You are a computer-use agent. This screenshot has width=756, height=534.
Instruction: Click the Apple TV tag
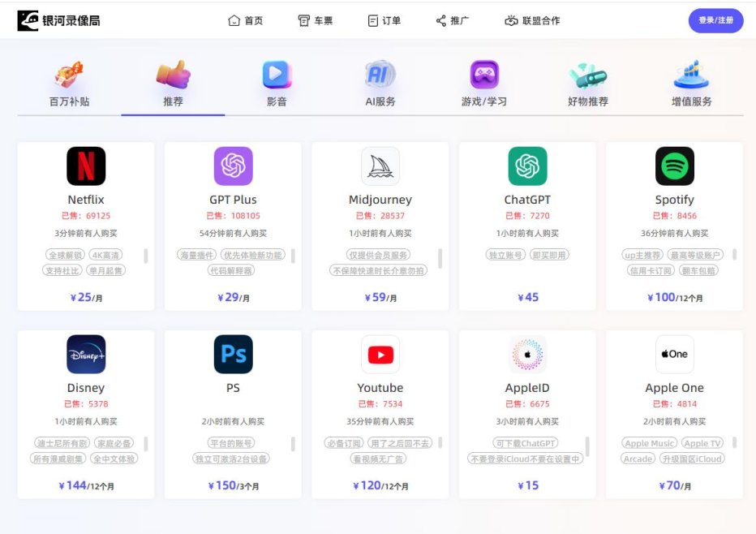point(702,443)
